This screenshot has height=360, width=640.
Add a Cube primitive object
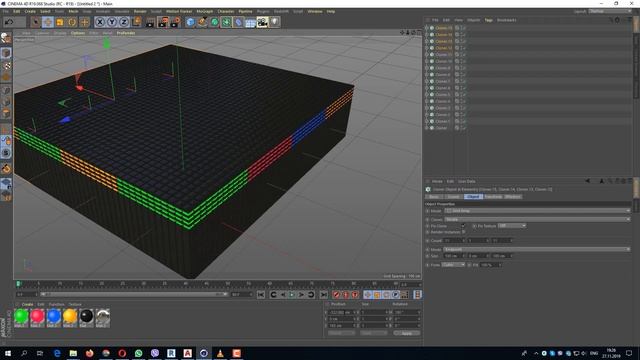coord(191,22)
